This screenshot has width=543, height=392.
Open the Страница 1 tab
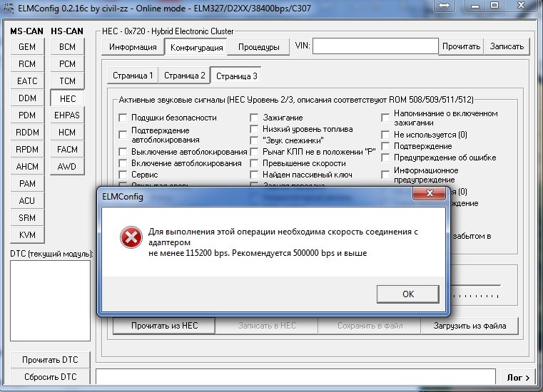tap(133, 76)
